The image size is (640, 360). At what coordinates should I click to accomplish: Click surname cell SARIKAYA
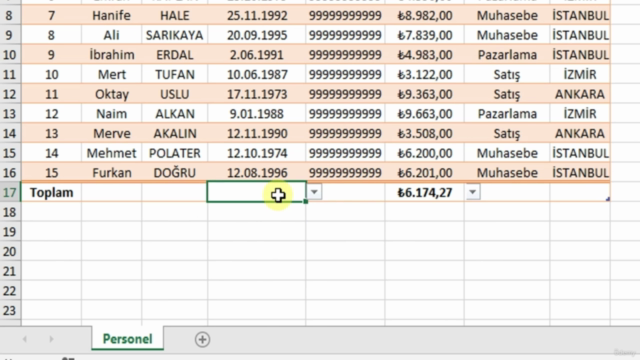pyautogui.click(x=175, y=35)
